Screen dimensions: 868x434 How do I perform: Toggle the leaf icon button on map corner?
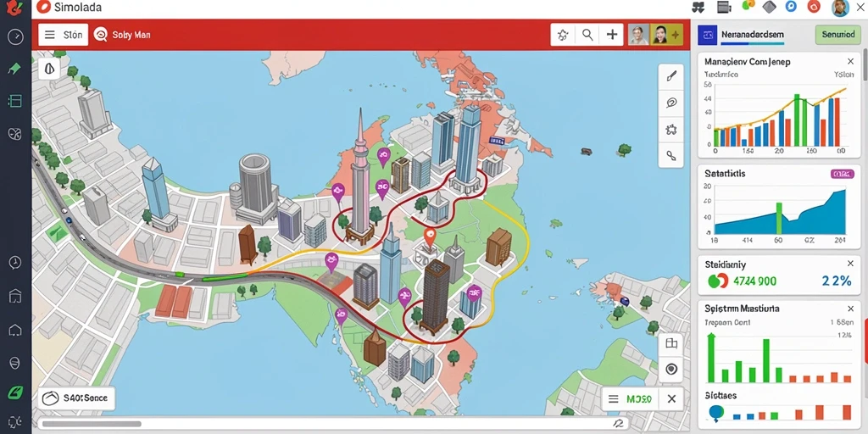pyautogui.click(x=50, y=69)
